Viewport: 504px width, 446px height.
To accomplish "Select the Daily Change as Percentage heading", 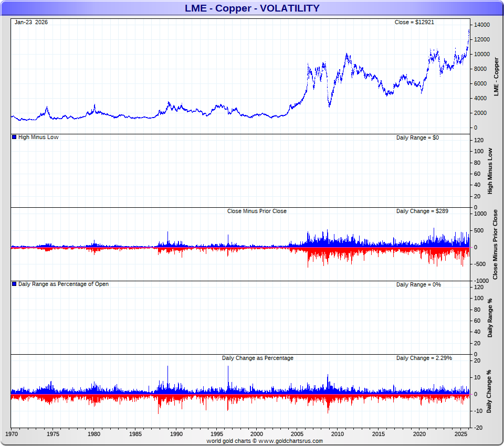I will (x=257, y=358).
